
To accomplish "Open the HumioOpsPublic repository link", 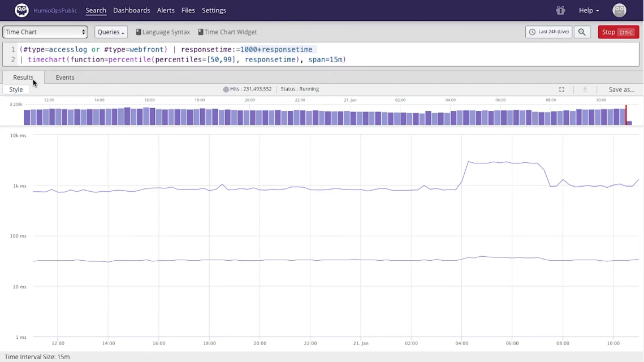I will [x=55, y=11].
